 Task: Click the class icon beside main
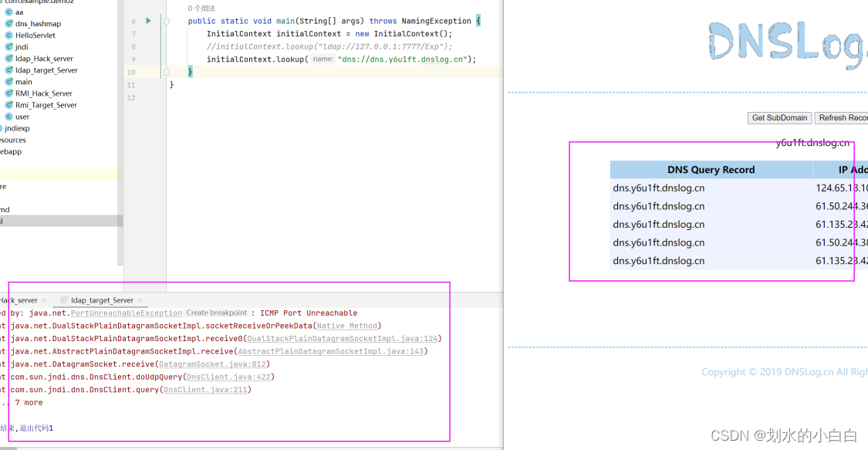click(8, 81)
